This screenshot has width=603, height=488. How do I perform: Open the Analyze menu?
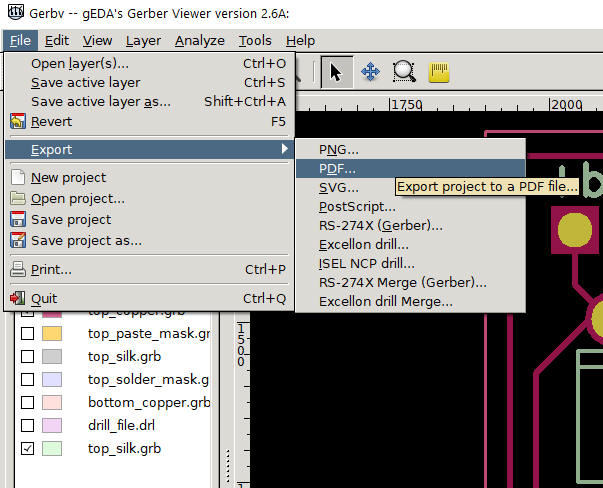(199, 41)
